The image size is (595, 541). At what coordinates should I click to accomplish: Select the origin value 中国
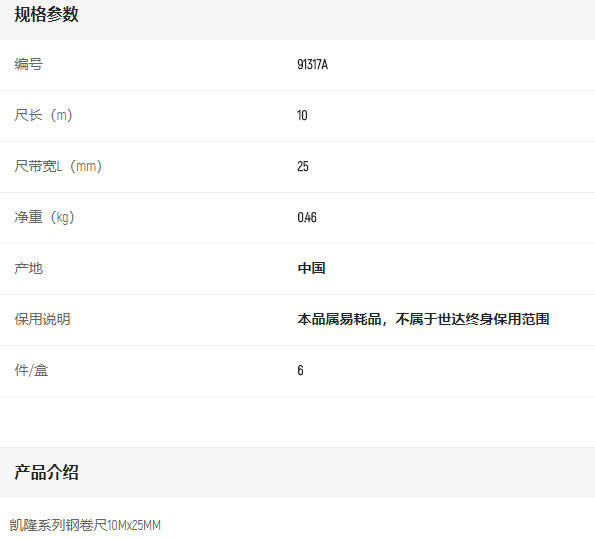pos(311,268)
